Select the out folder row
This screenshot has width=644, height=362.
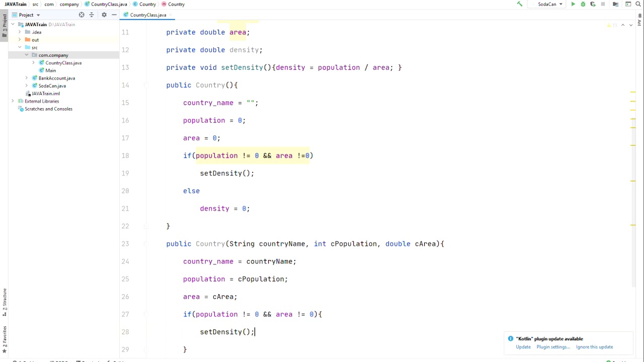(63, 40)
